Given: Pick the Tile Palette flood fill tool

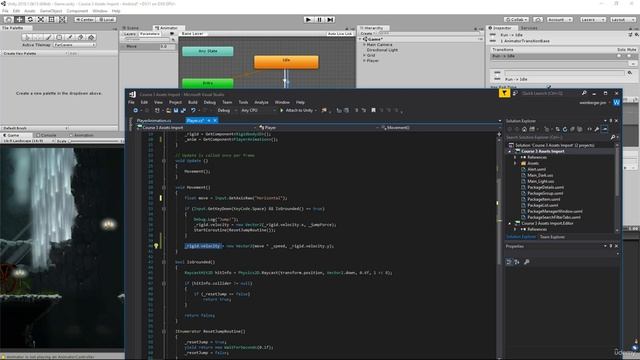Looking at the screenshot, I should [x=91, y=37].
